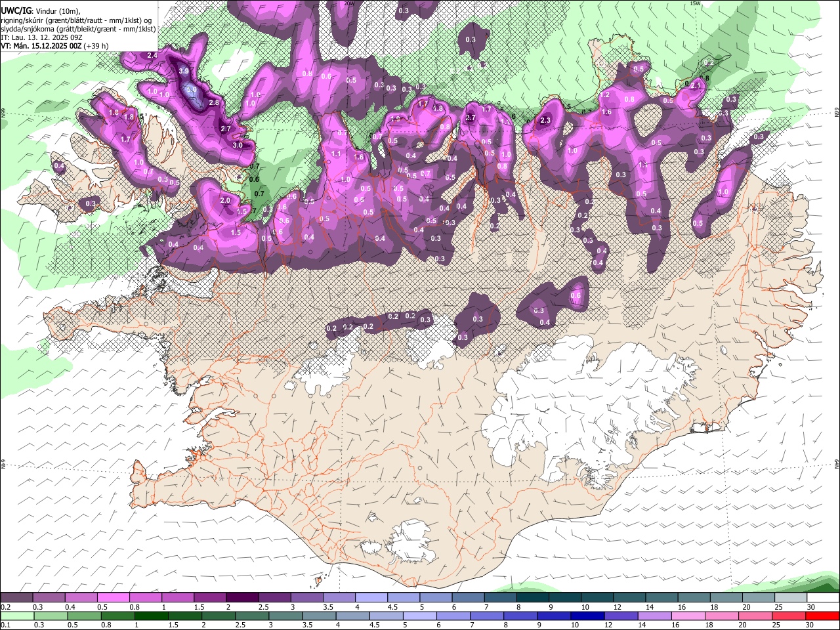840x630 pixels.
Task: Click the 'IT: Lau. 13. 12. 2025 09Z' line
Action: [x=42, y=37]
